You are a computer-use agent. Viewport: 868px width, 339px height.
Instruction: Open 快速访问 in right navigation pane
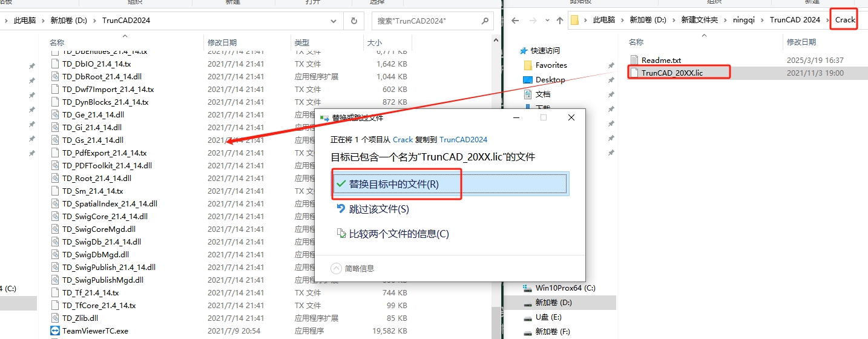point(545,50)
